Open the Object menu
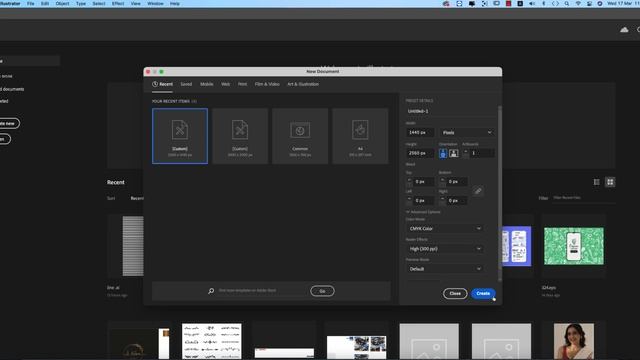This screenshot has height=360, width=640. [x=62, y=4]
